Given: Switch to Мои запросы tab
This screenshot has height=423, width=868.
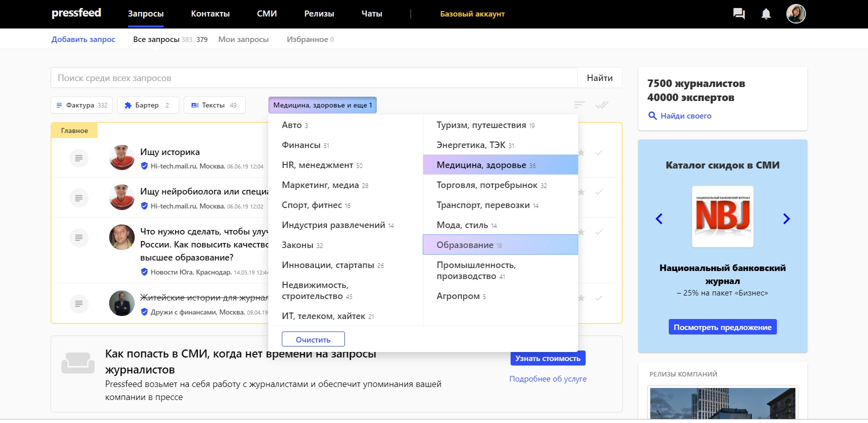Looking at the screenshot, I should pos(243,39).
